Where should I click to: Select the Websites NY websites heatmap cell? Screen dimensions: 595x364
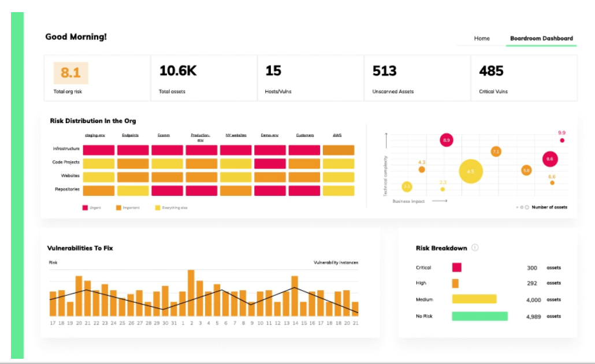coord(236,177)
